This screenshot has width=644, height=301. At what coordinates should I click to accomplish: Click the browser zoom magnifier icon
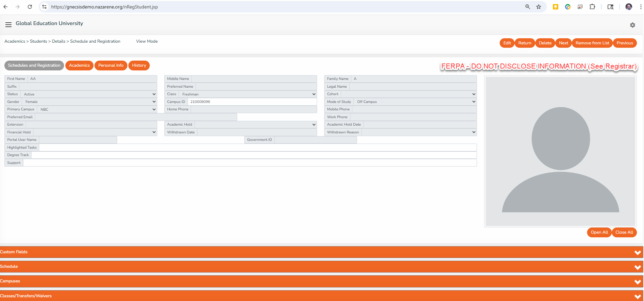click(527, 7)
